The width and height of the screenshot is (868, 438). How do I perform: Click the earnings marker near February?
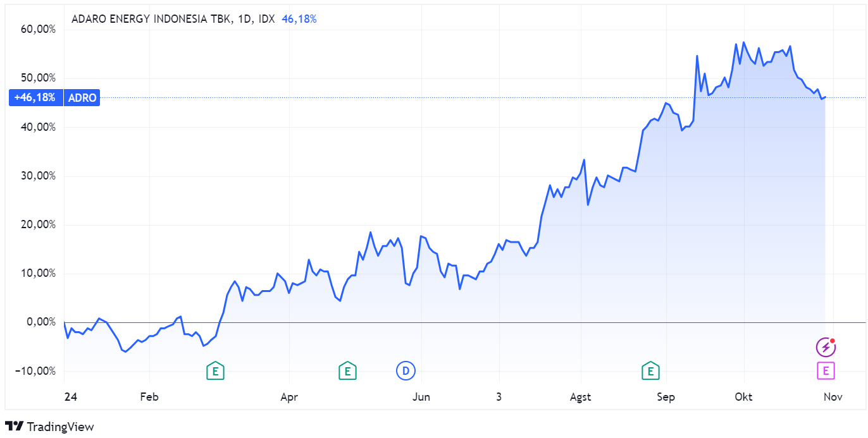coord(216,371)
